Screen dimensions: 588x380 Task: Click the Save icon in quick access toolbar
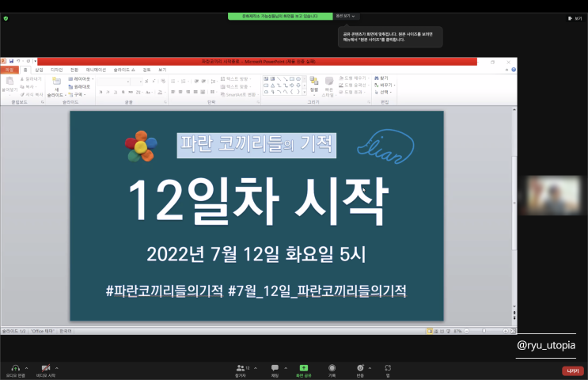pyautogui.click(x=11, y=61)
